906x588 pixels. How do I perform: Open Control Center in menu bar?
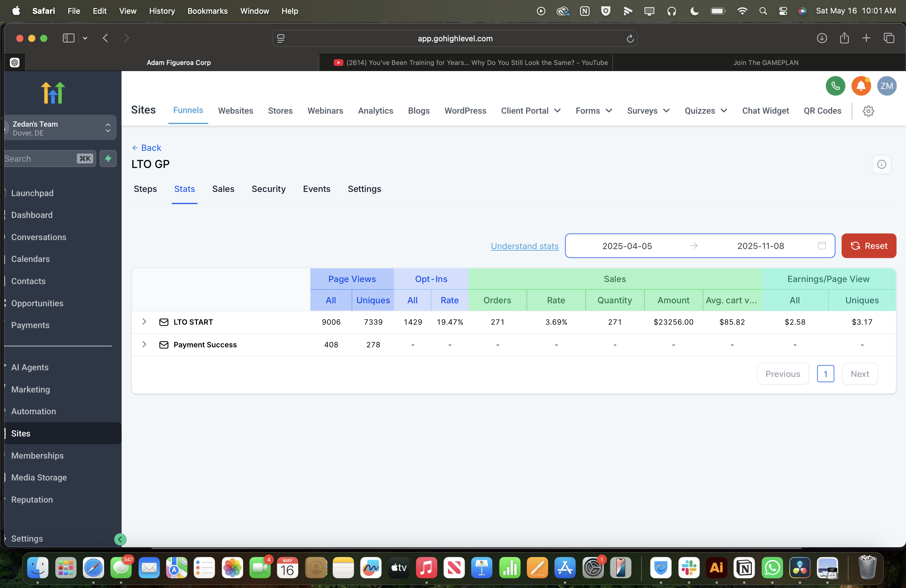click(783, 11)
